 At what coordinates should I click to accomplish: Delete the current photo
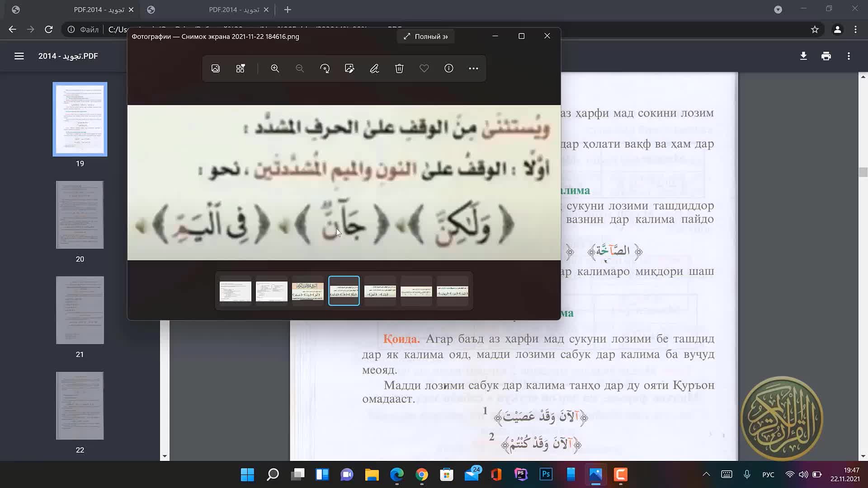click(x=399, y=68)
